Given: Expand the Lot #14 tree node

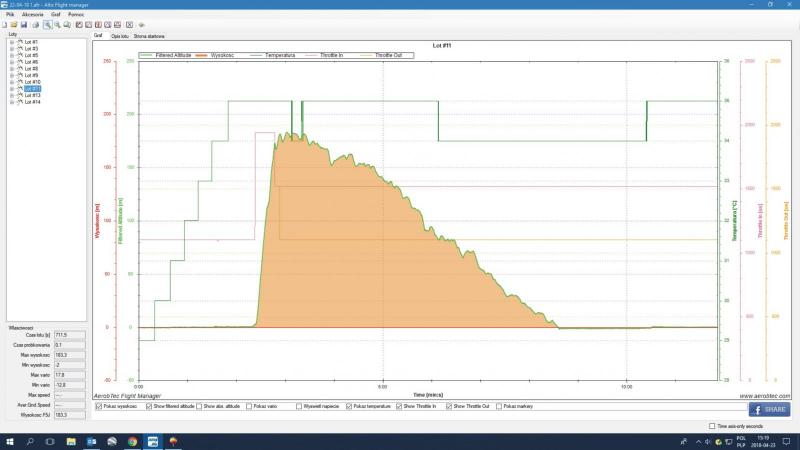Looking at the screenshot, I should click(x=11, y=102).
